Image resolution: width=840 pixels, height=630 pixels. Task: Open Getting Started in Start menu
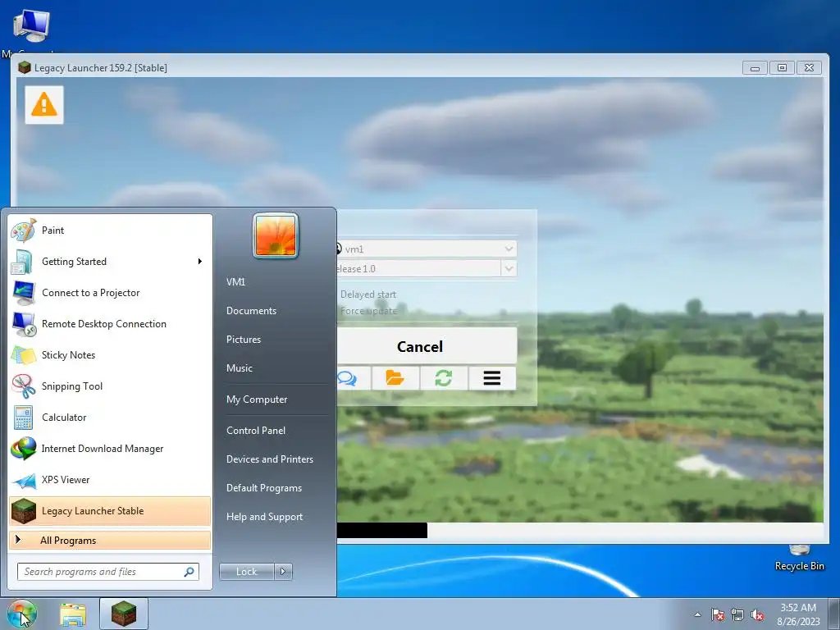(x=110, y=262)
